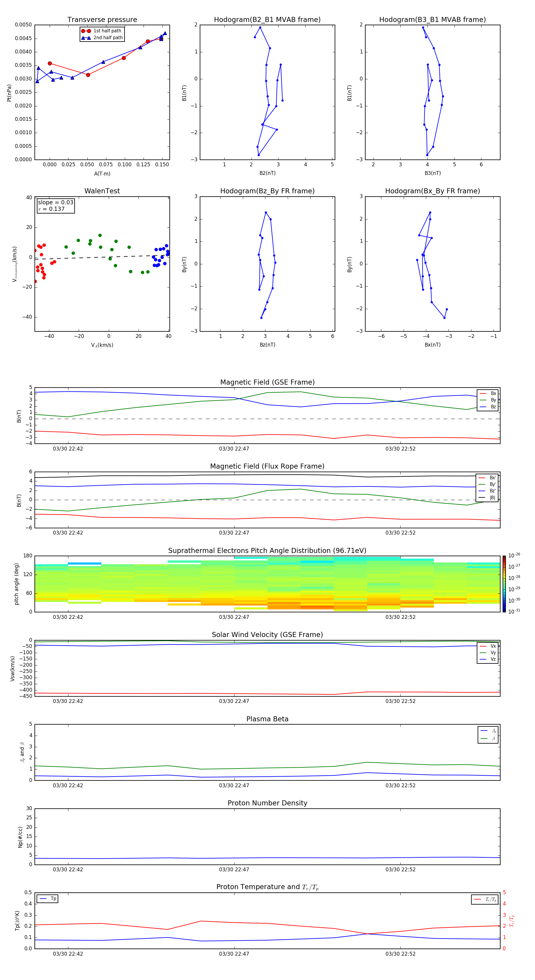Click the 'Suprathermal Electrons Pitch Angle Distribution' title
535x980 pixels.
(267, 551)
